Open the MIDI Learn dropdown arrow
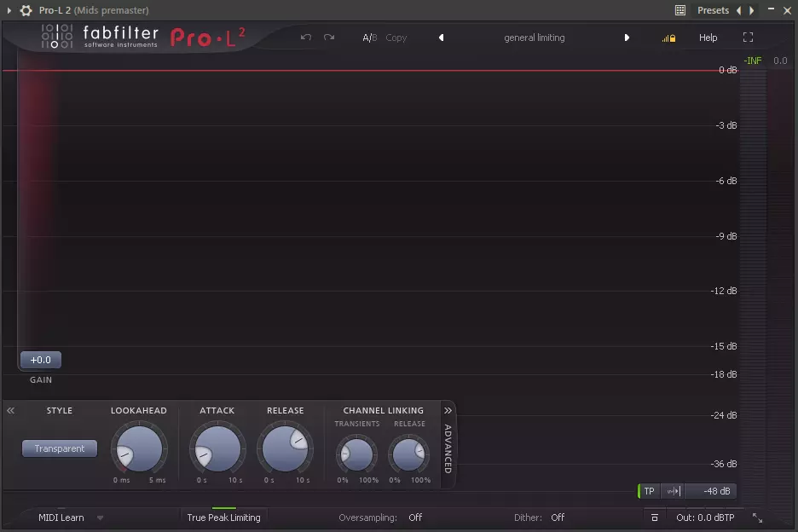The width and height of the screenshot is (798, 532). [101, 518]
